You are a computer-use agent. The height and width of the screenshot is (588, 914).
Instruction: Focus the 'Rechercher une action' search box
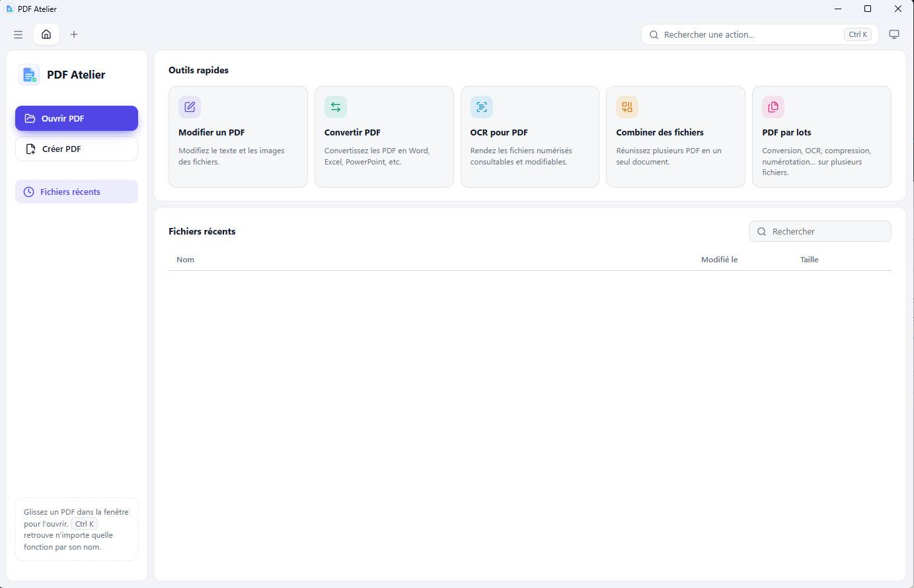click(x=759, y=34)
